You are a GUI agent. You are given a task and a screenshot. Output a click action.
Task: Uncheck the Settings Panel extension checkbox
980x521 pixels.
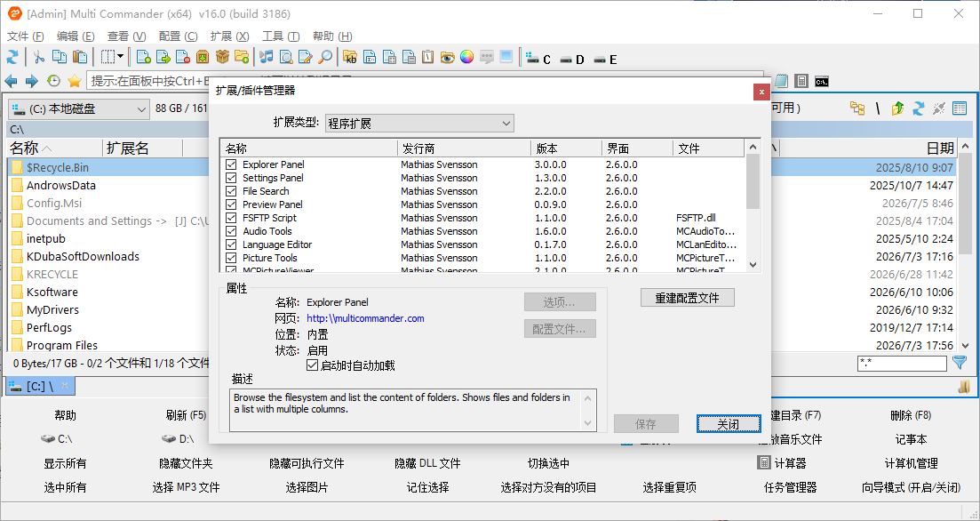231,178
